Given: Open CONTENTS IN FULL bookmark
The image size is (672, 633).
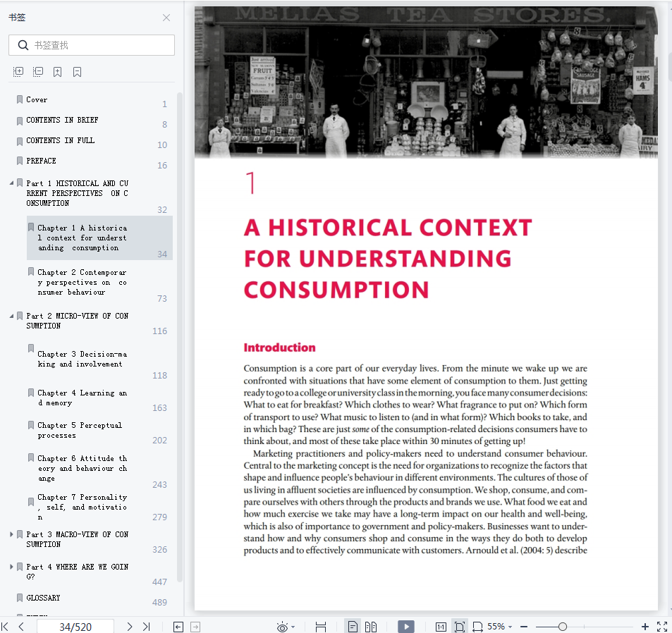Looking at the screenshot, I should click(61, 140).
